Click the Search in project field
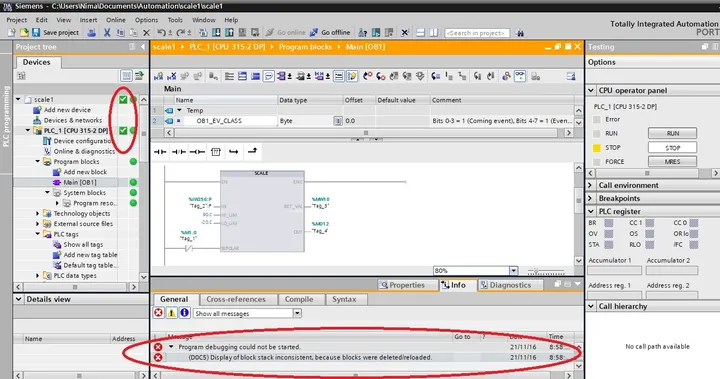 pos(477,33)
